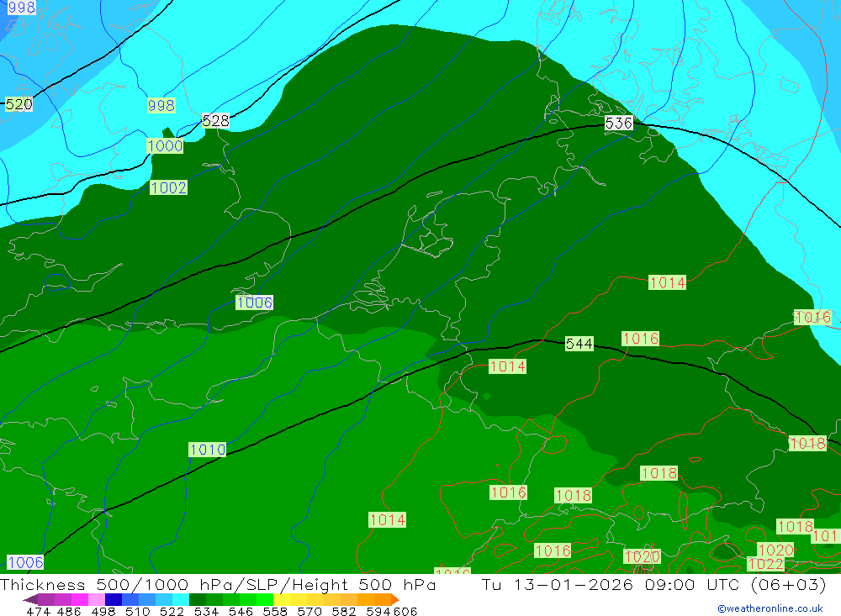Click the legend value 582
Viewport: 841px width, 616px height.
(x=344, y=611)
